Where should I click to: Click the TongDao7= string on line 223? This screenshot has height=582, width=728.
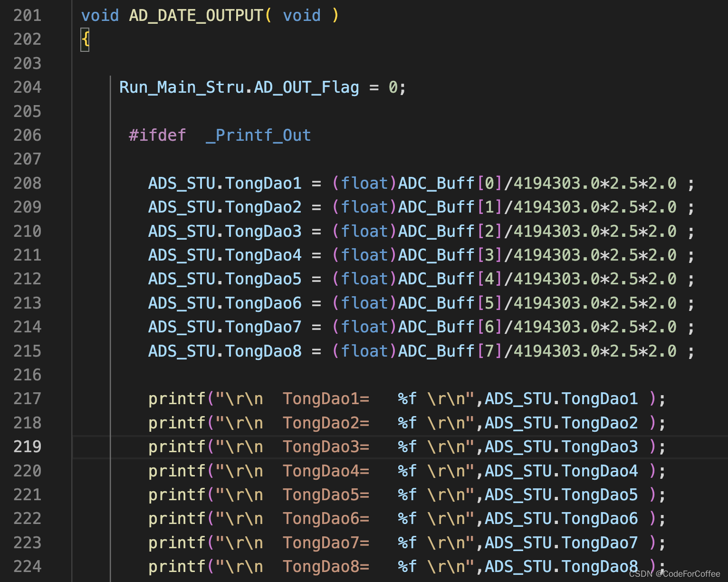point(326,543)
